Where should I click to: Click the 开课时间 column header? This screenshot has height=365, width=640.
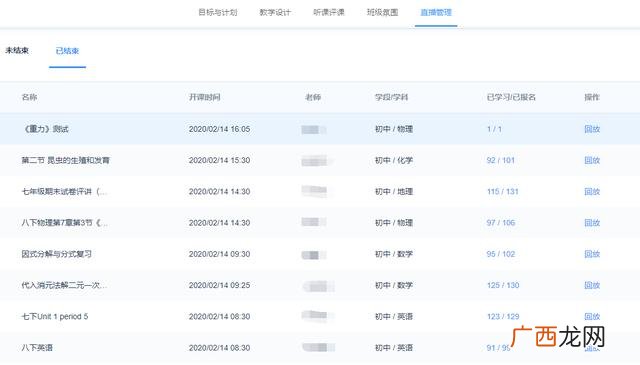[x=204, y=97]
